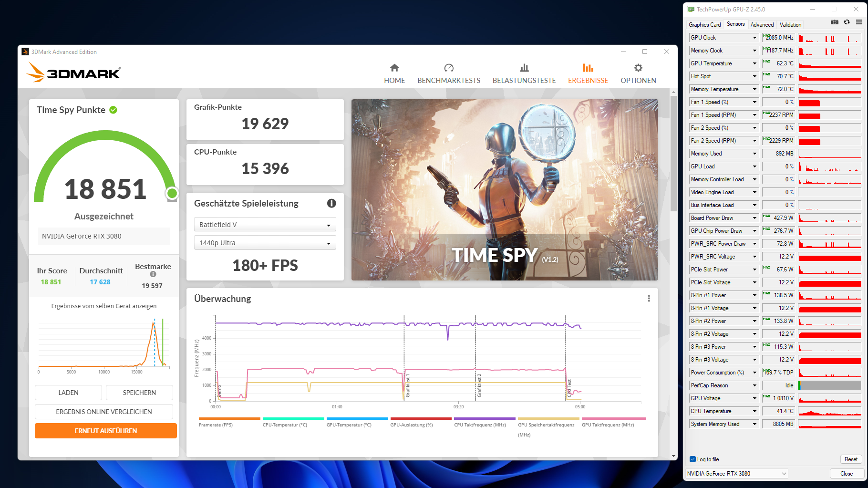Click green validation checkmark beside Time Spy Punkte
This screenshot has height=488, width=868.
pos(114,110)
